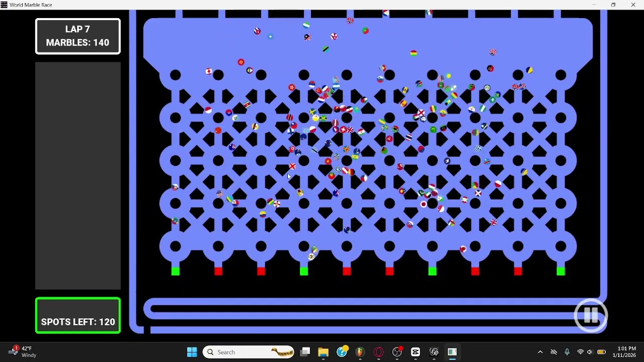The image size is (644, 362).
Task: Minimize the World Marble Race window
Action: click(x=594, y=5)
